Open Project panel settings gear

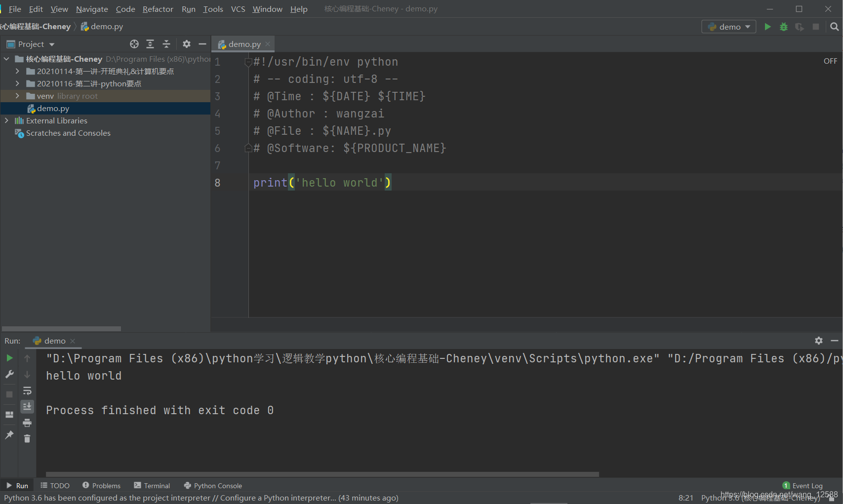pos(186,44)
